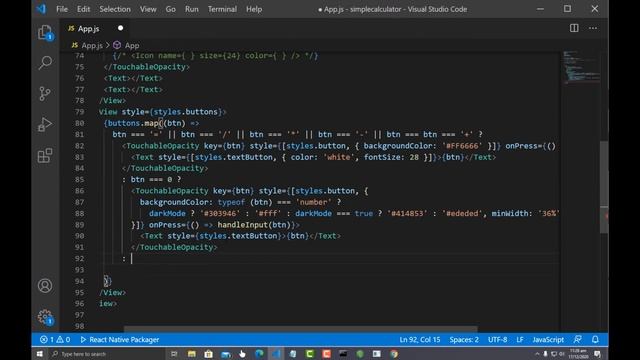
Task: Click the split editor right icon
Action: [574, 28]
